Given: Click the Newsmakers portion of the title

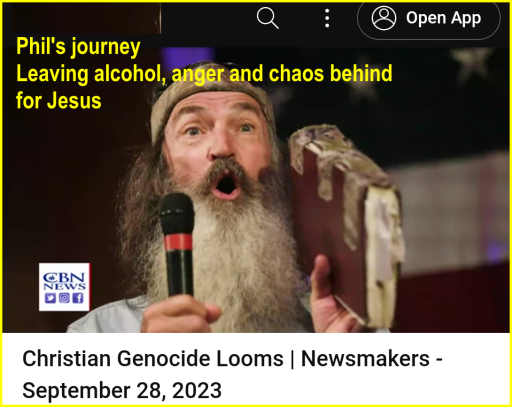Looking at the screenshot, I should [x=365, y=359].
